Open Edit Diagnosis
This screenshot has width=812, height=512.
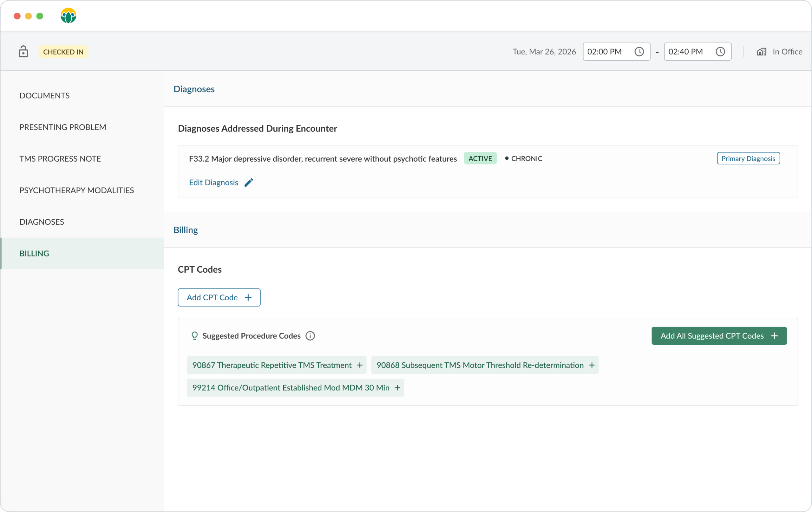[214, 182]
